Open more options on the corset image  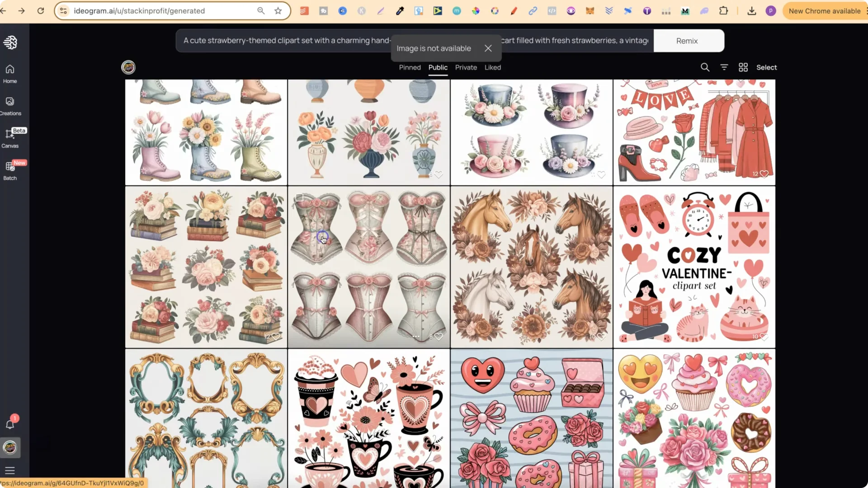[x=416, y=337]
